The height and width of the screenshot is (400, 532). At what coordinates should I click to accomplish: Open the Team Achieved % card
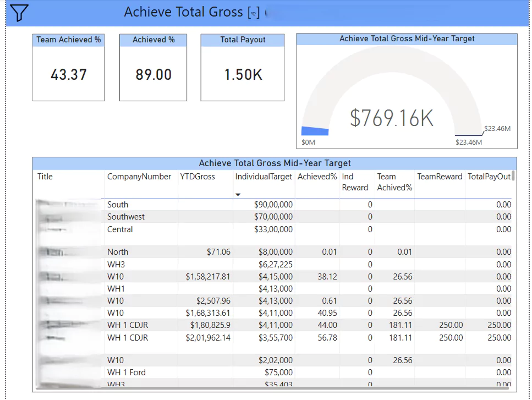[68, 68]
